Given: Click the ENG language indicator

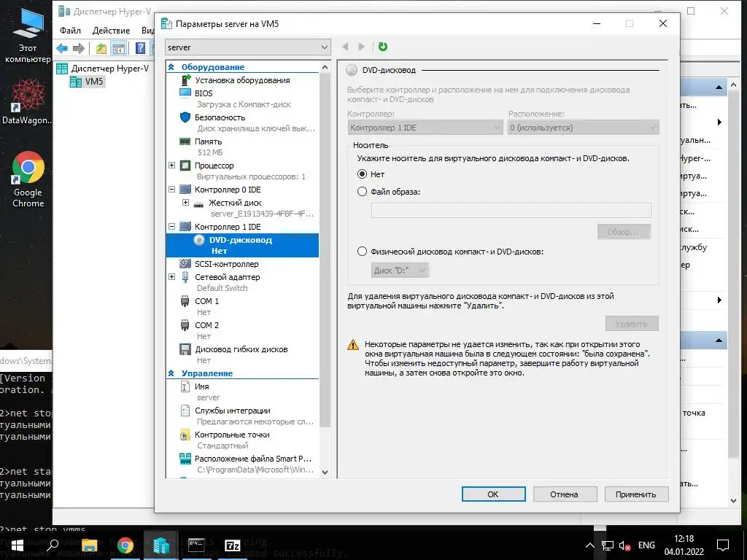Looking at the screenshot, I should click(646, 545).
